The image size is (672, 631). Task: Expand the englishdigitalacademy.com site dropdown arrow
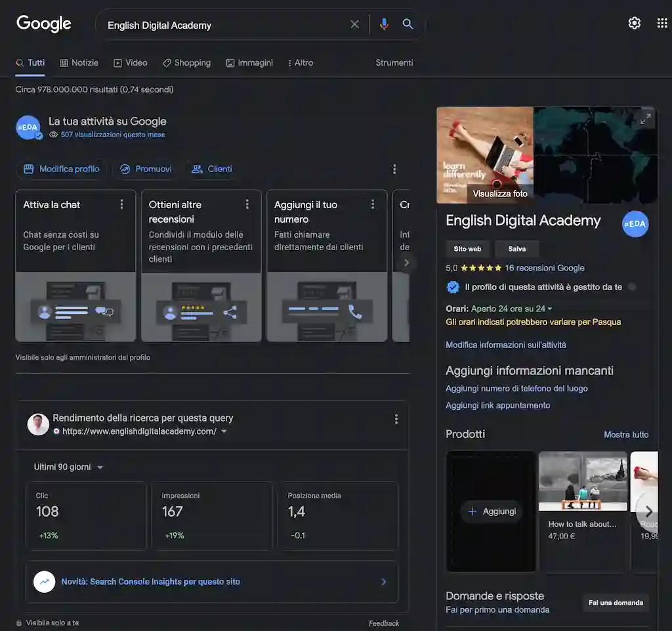(224, 431)
